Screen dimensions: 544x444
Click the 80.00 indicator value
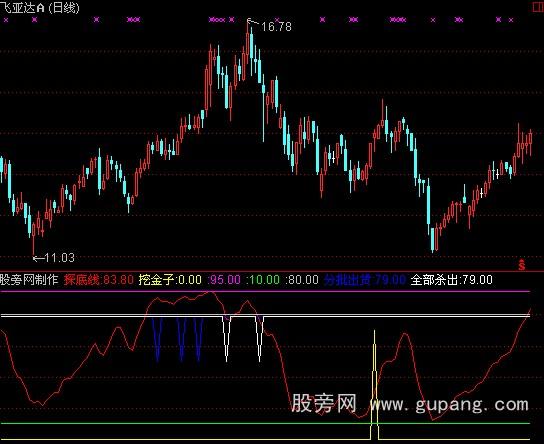click(x=301, y=279)
